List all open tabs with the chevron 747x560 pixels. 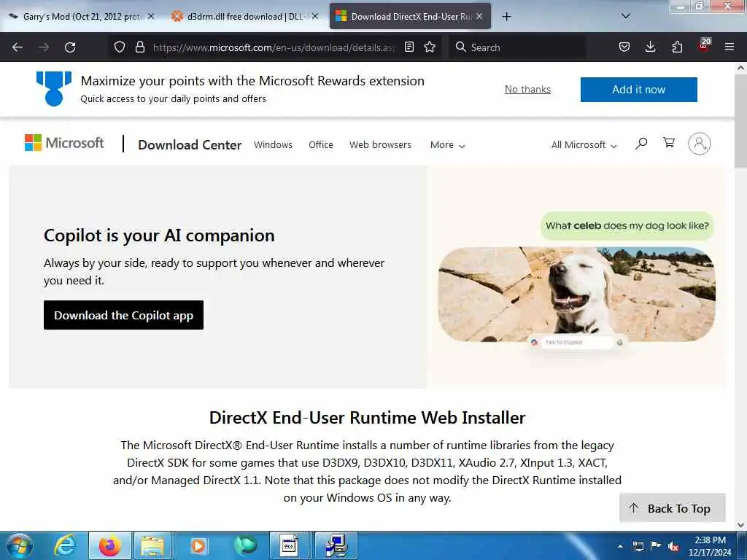(x=626, y=16)
